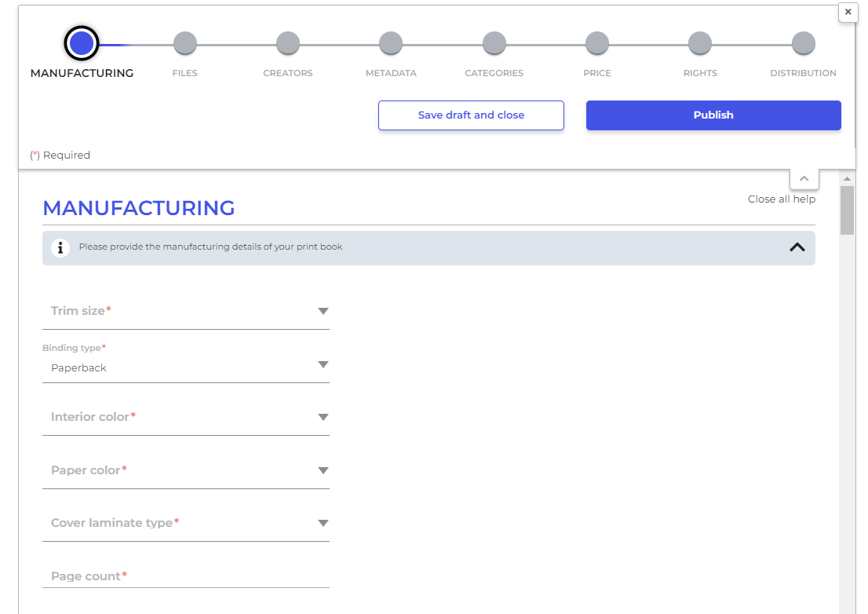This screenshot has width=868, height=614.
Task: Open the Trim size dropdown
Action: coord(185,312)
